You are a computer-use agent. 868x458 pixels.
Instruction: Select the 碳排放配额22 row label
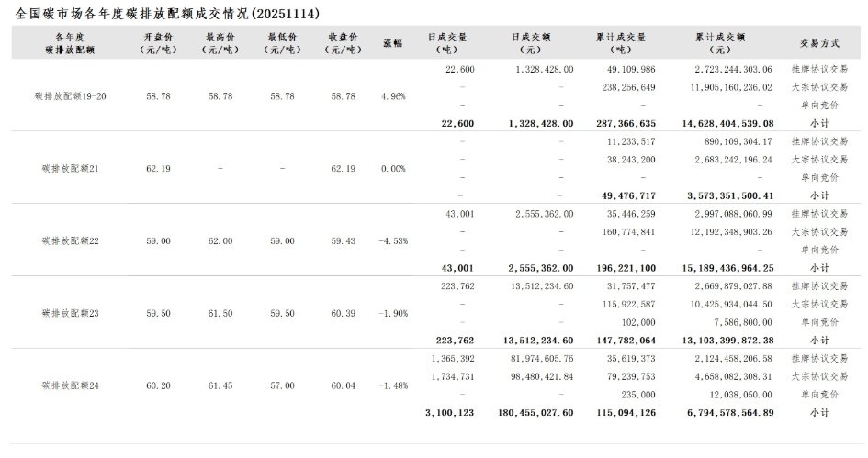point(70,240)
